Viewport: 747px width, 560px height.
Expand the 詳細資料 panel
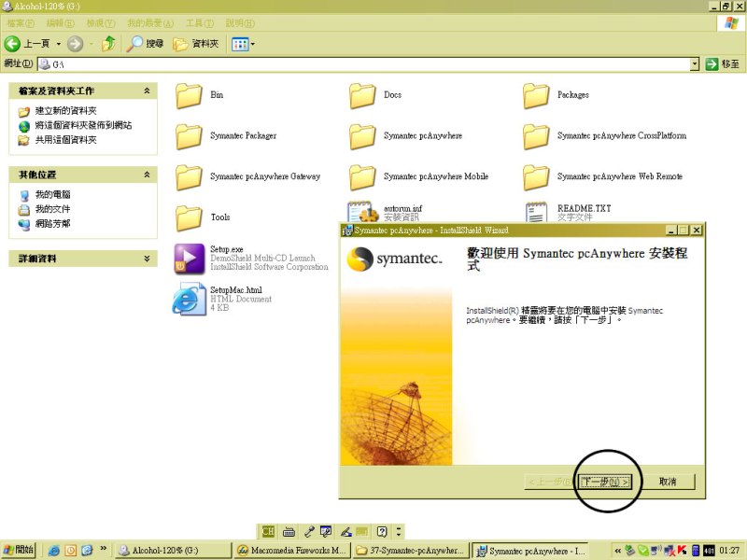(148, 259)
